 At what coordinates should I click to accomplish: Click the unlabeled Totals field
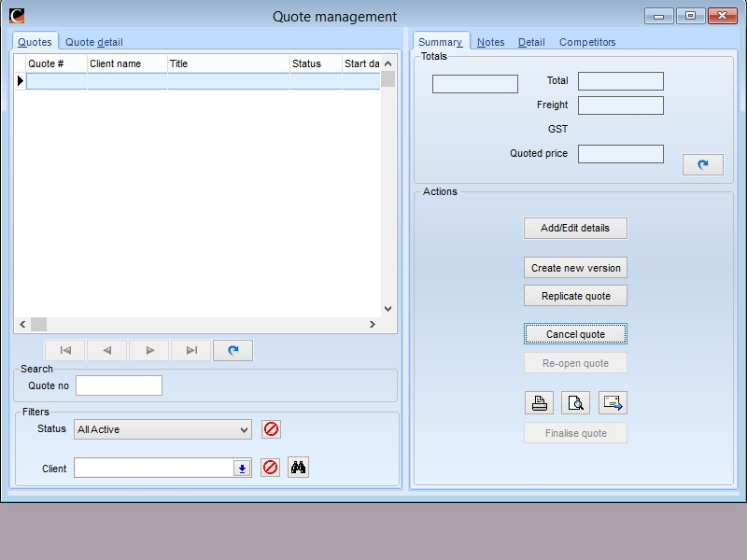pos(475,84)
